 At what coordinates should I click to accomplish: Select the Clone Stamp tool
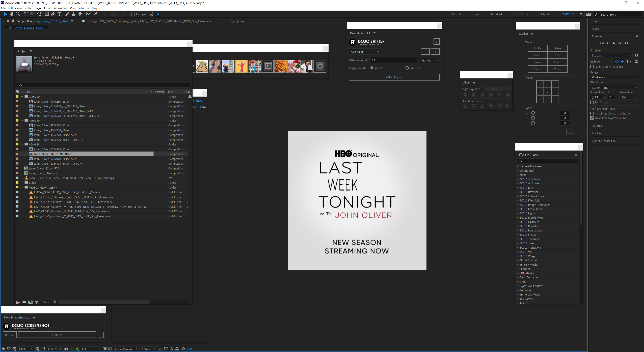click(x=73, y=14)
